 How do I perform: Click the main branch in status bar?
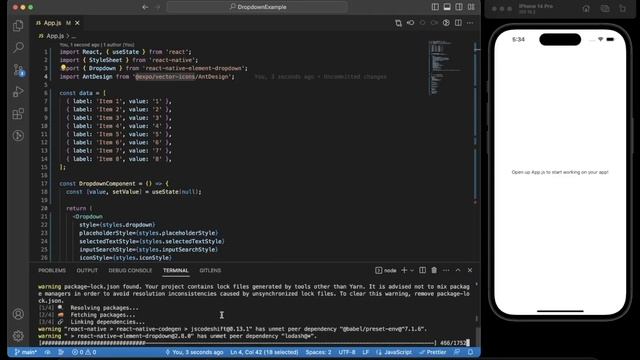click(26, 352)
